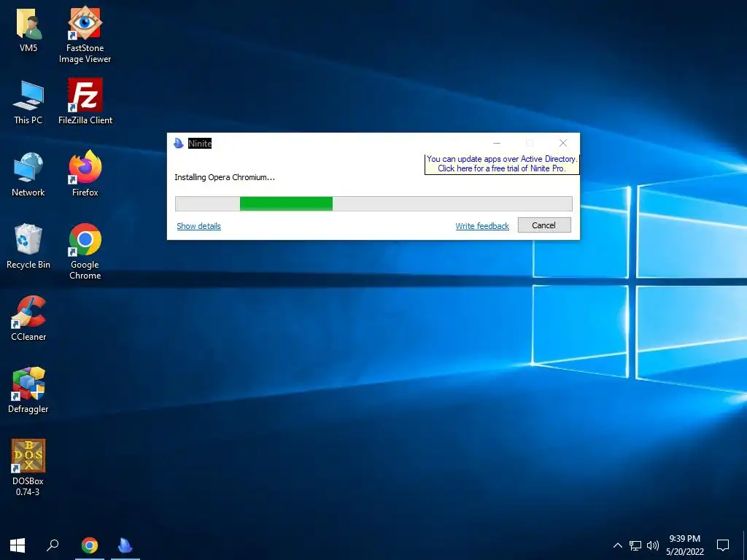The image size is (747, 560).
Task: Show hidden system tray icons
Action: tap(617, 545)
